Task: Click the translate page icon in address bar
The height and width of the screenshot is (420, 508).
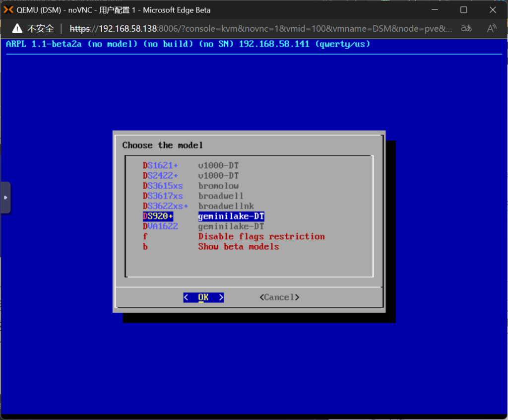Action: [x=466, y=28]
